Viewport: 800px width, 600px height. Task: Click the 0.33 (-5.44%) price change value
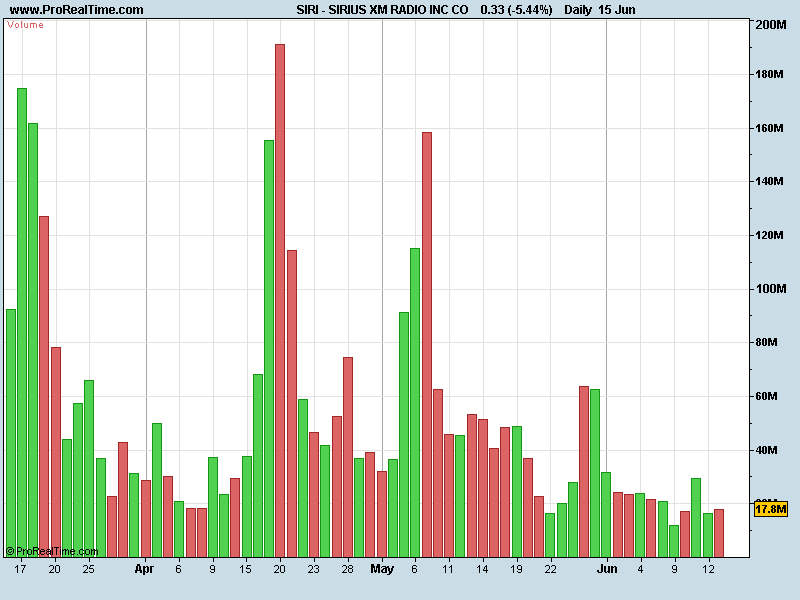pyautogui.click(x=516, y=10)
